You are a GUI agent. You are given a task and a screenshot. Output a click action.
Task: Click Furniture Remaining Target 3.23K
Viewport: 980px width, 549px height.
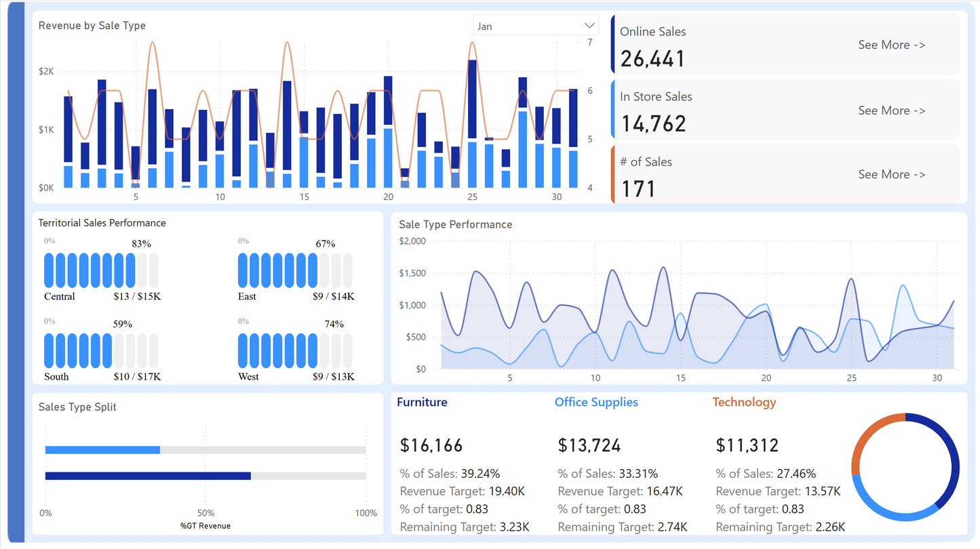(465, 527)
